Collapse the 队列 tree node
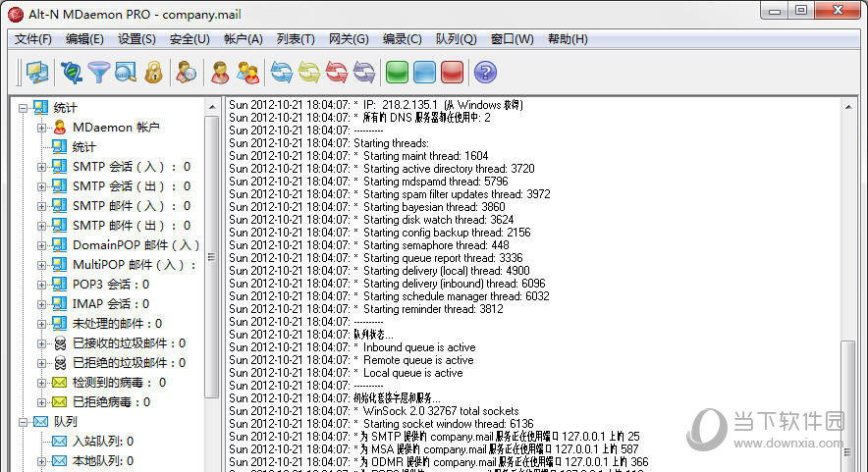The width and height of the screenshot is (868, 472). point(23,422)
